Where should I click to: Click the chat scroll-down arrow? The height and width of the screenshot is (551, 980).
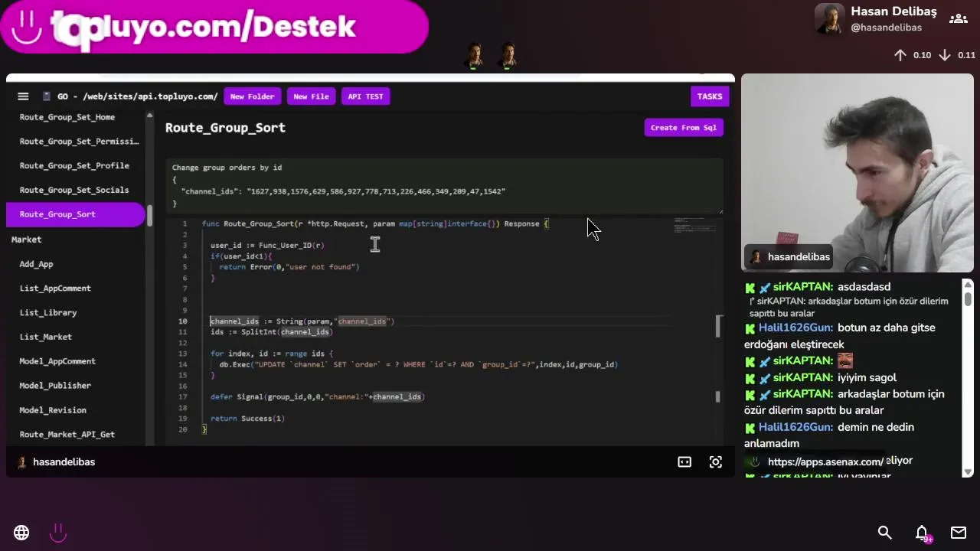tap(968, 471)
